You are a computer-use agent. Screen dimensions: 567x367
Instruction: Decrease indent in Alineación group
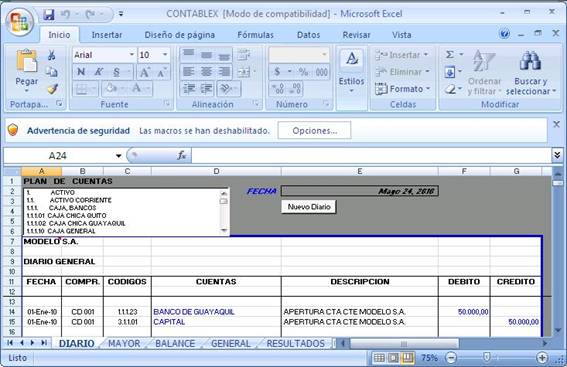pos(189,89)
